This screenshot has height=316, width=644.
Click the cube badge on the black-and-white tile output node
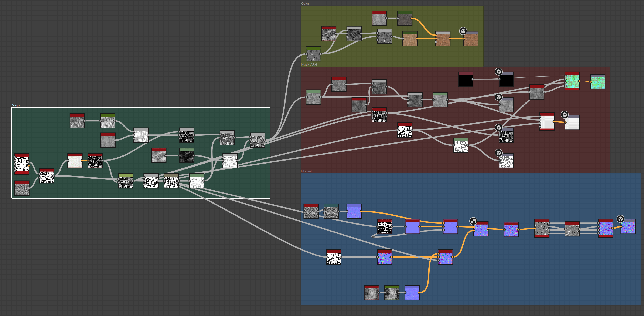tap(498, 128)
